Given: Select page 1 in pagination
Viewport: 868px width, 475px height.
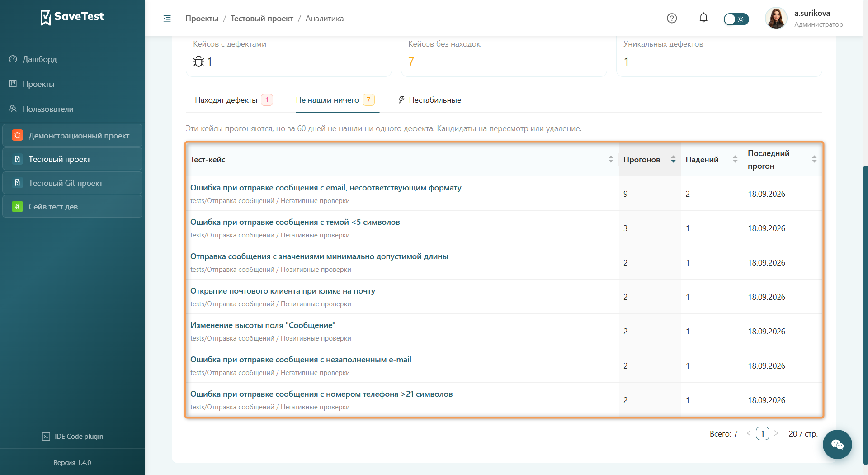Looking at the screenshot, I should 762,433.
